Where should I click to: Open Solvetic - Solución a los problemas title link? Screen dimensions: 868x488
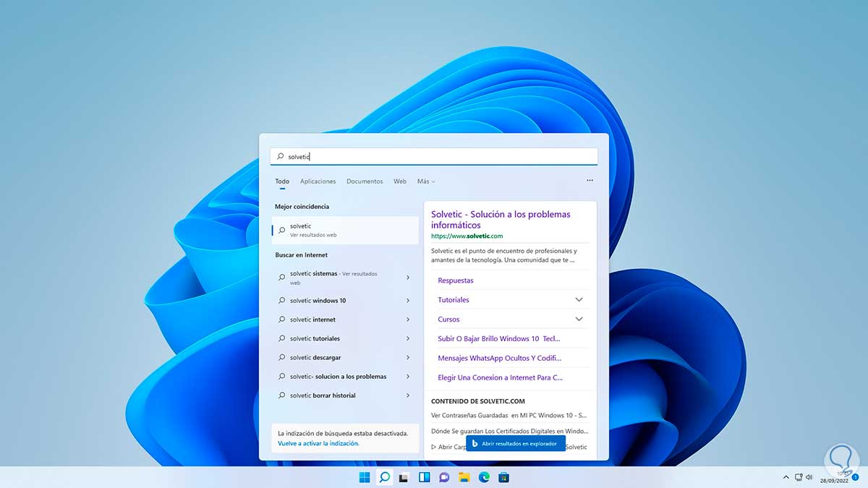pos(501,220)
